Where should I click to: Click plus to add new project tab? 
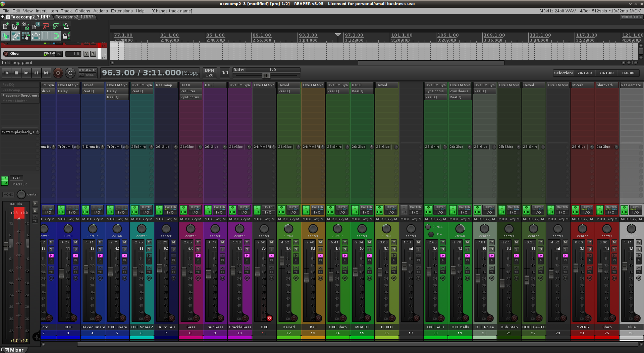click(3, 17)
